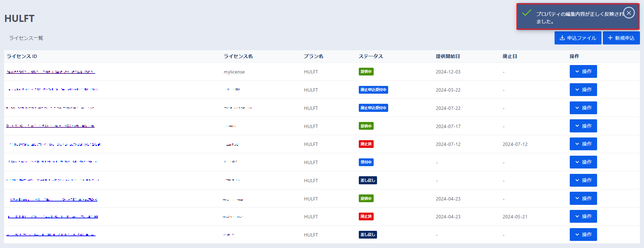The height and width of the screenshot is (248, 644).
Task: Click the green checkmark in the notification
Action: [x=526, y=13]
